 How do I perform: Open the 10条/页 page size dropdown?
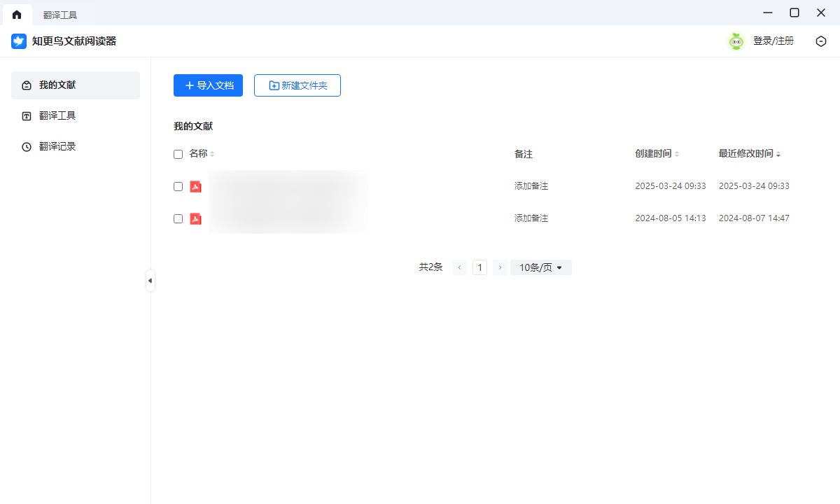click(x=541, y=267)
